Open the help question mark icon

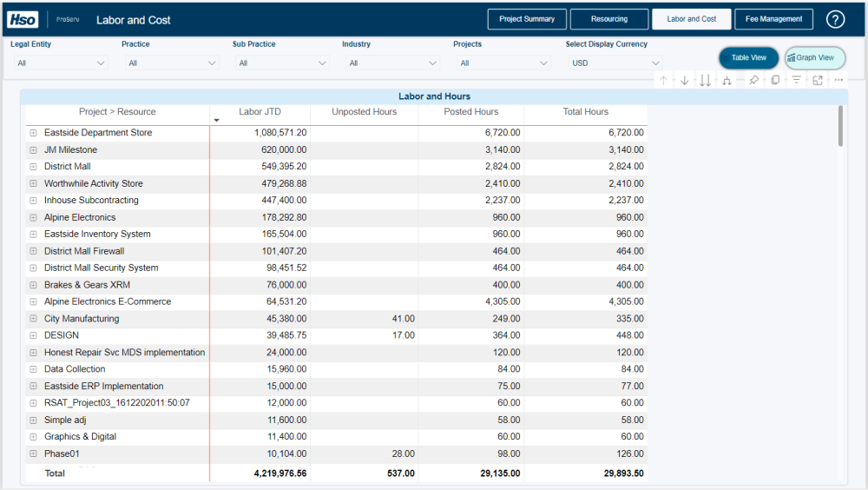click(835, 19)
